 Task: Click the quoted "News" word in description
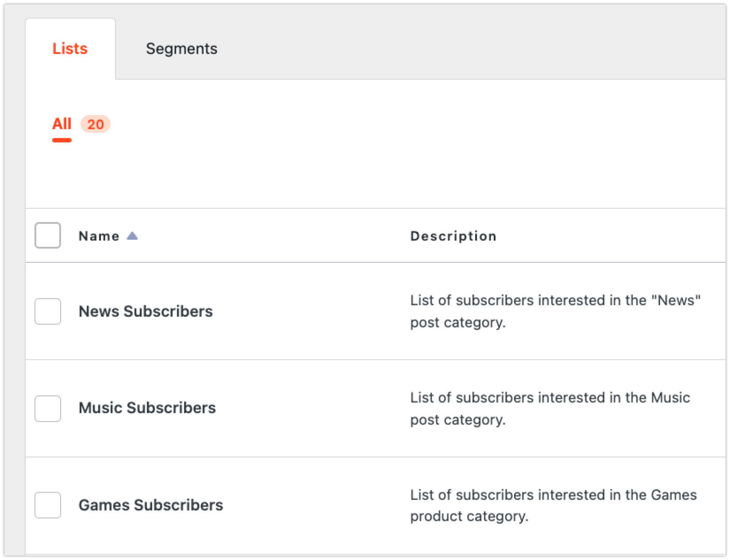[676, 300]
